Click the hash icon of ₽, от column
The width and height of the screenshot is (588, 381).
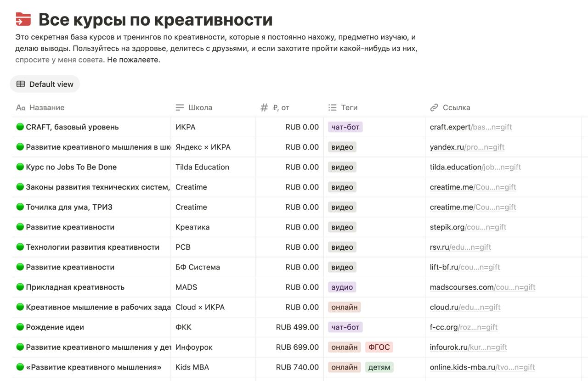264,107
